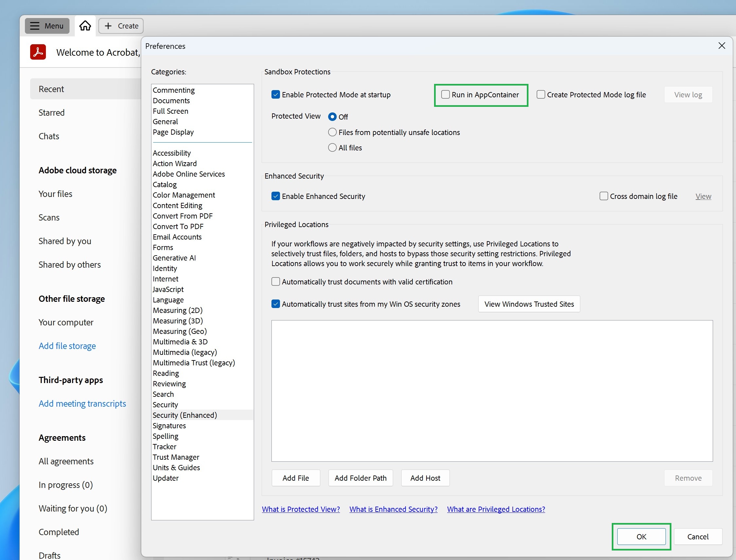
Task: Check Automatically trust documents with valid certification
Action: (275, 282)
